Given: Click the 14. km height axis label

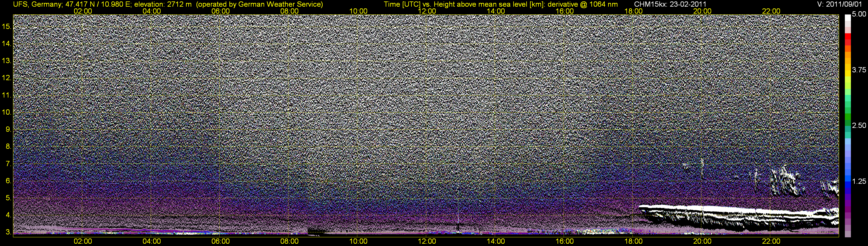Looking at the screenshot, I should click(7, 43).
